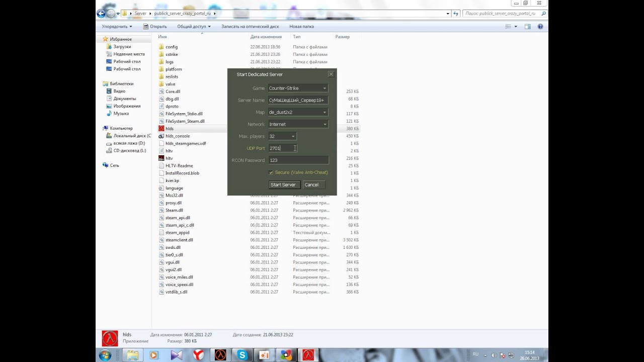The width and height of the screenshot is (644, 362).
Task: Open the Общий доступ menu
Action: 194,26
